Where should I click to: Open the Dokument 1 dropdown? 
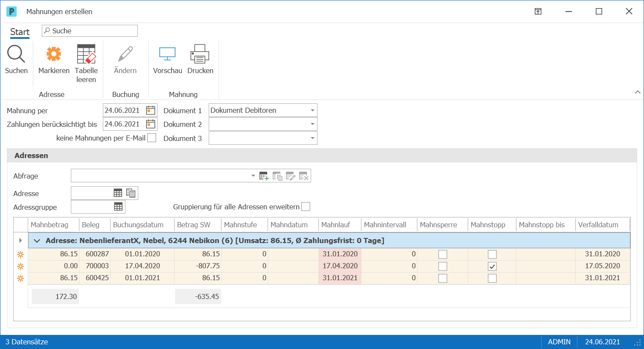click(312, 110)
